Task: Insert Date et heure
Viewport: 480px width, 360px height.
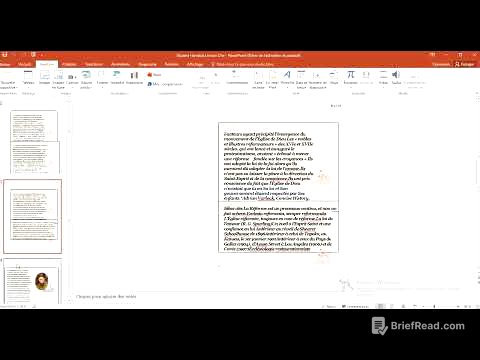Action: point(301,80)
